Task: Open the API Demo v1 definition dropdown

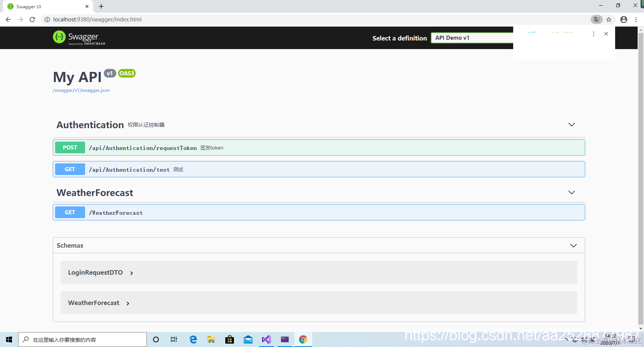Action: pos(472,38)
